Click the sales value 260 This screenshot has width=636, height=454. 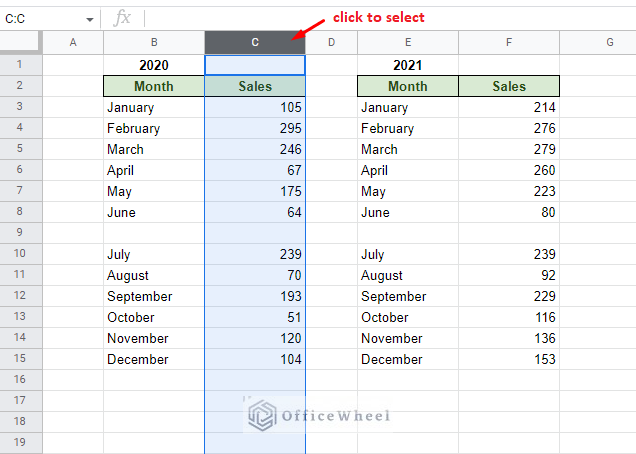tap(509, 170)
